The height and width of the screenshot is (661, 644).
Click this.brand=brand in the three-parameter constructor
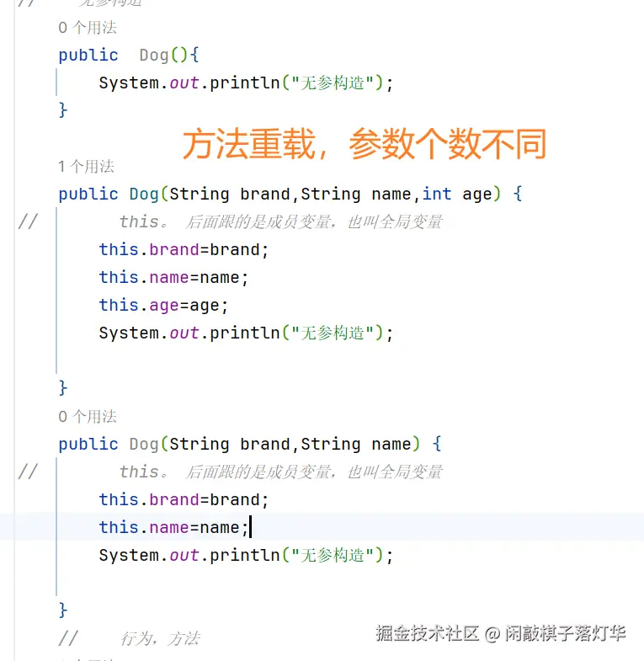[x=184, y=249]
